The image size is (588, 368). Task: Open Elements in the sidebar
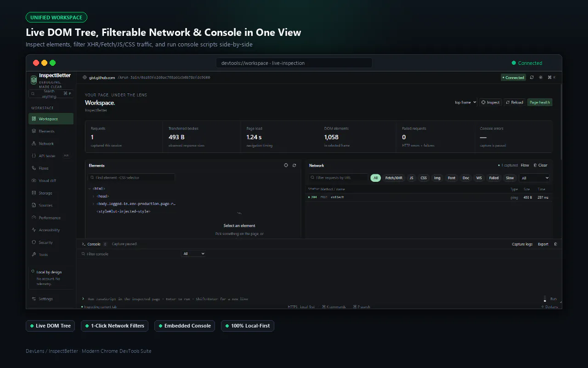(x=51, y=131)
